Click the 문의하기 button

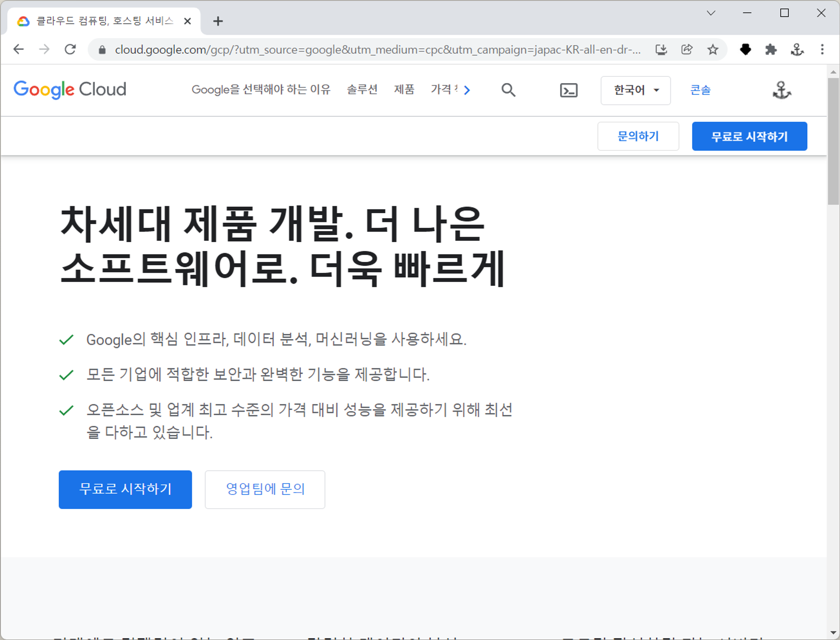pos(638,136)
